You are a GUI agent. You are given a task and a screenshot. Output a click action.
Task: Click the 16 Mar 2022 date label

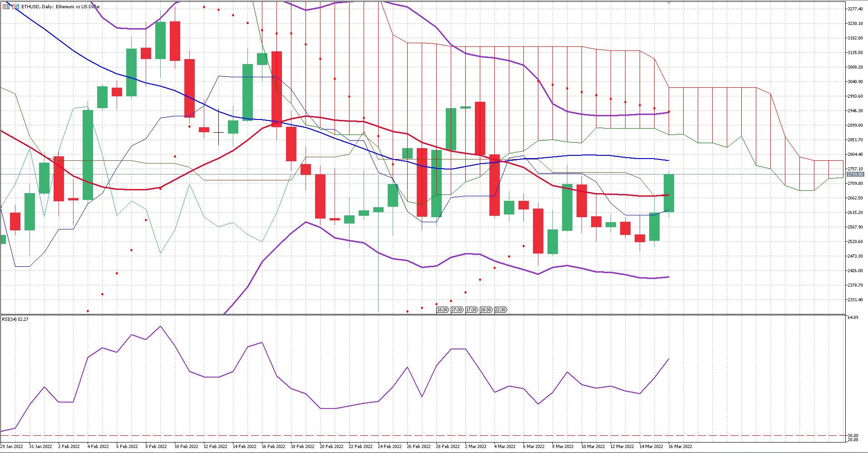pyautogui.click(x=680, y=447)
